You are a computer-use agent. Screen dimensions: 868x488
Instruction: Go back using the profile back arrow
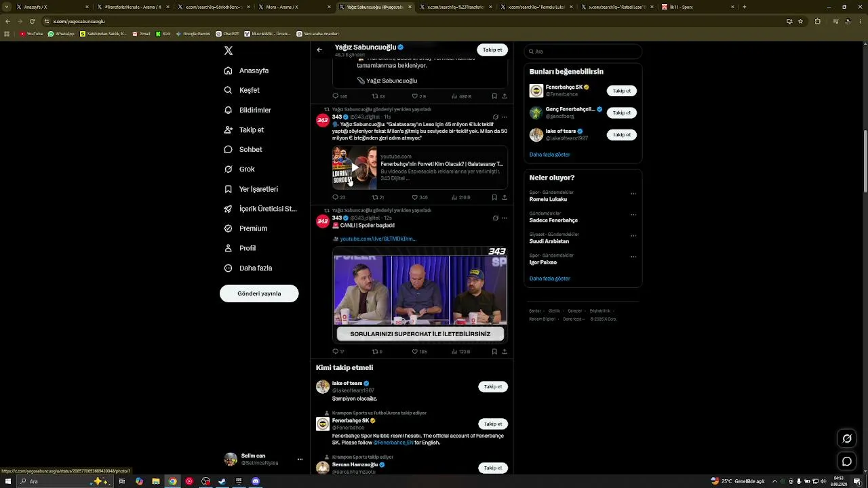click(319, 49)
